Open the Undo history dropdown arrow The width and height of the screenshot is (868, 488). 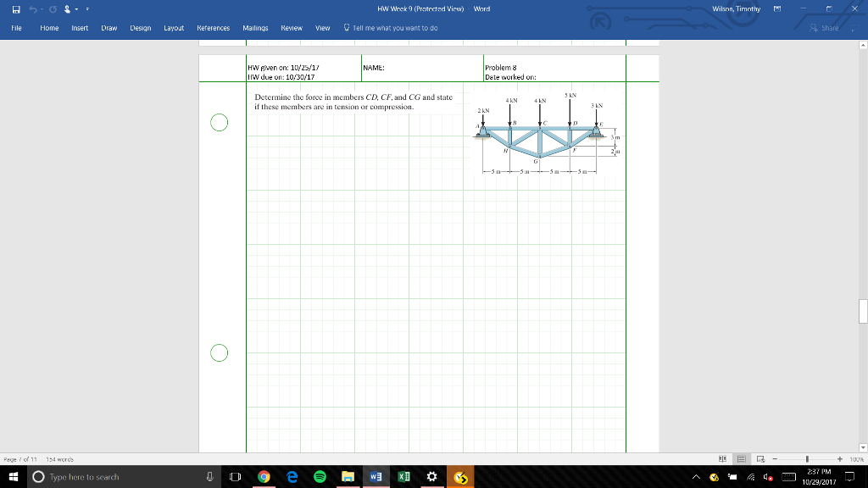(x=42, y=8)
